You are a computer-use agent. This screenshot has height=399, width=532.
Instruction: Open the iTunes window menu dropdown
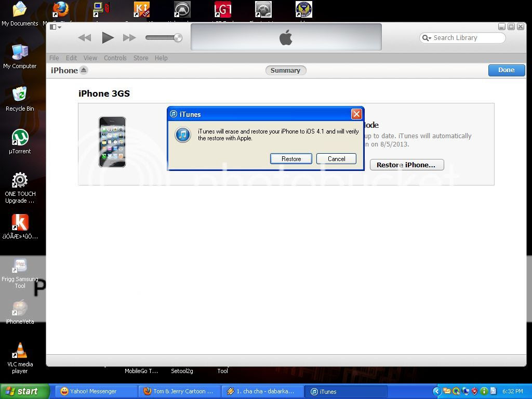55,27
